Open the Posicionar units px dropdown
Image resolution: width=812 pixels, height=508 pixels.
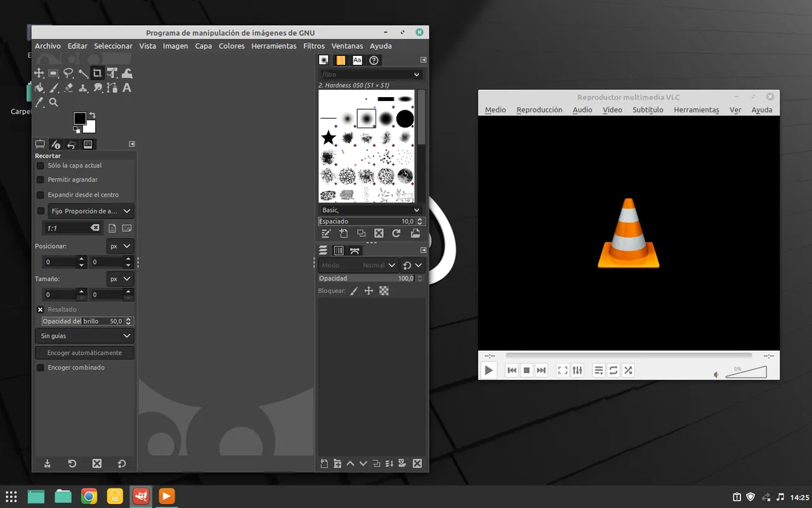click(120, 246)
